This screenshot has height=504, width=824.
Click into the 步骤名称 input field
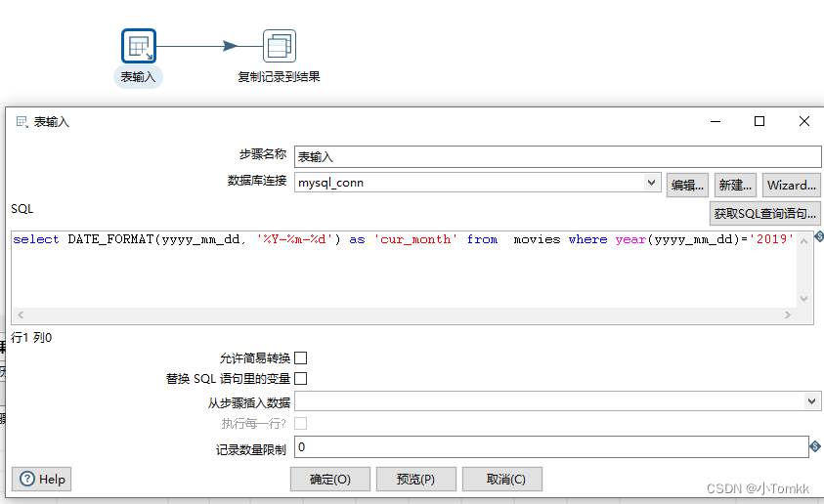click(557, 156)
